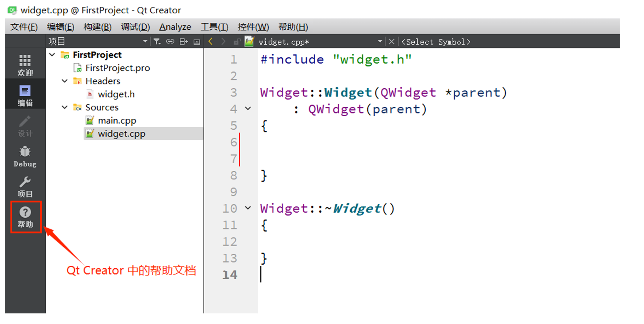644x324 pixels.
Task: Click the widget.cpp document icon in editor bar
Action: pyautogui.click(x=249, y=42)
